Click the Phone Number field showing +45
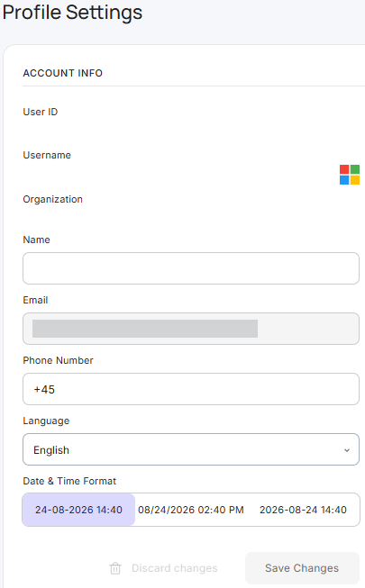Viewport: 365px width, 588px height. tap(191, 389)
